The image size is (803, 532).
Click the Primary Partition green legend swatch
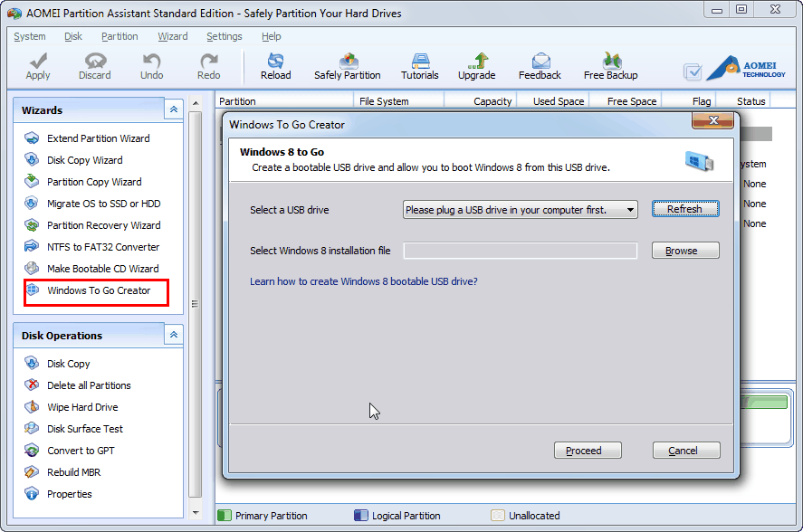point(225,515)
